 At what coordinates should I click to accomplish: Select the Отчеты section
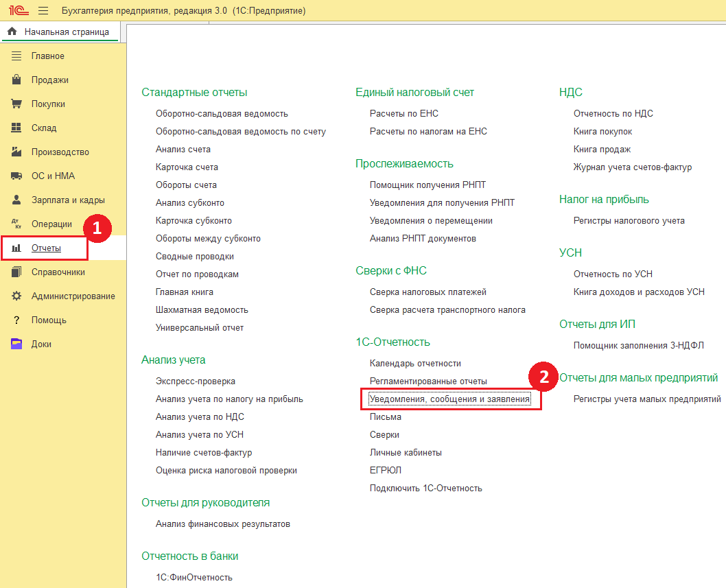pos(46,248)
